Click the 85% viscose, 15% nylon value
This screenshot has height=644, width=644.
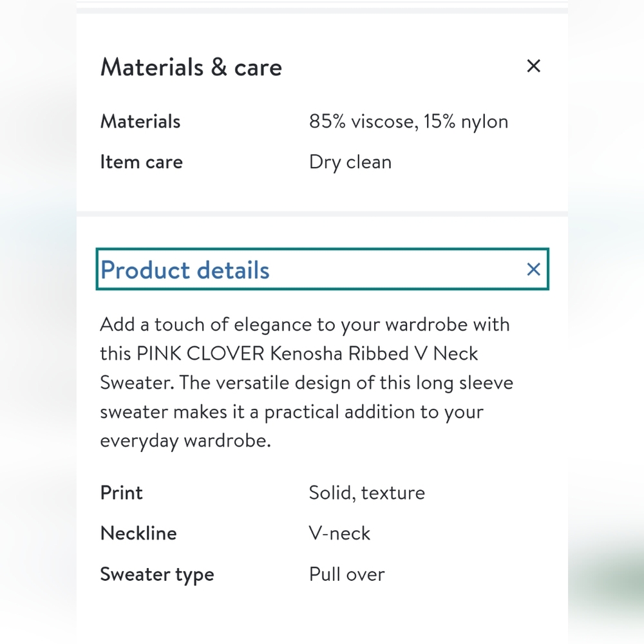point(409,122)
